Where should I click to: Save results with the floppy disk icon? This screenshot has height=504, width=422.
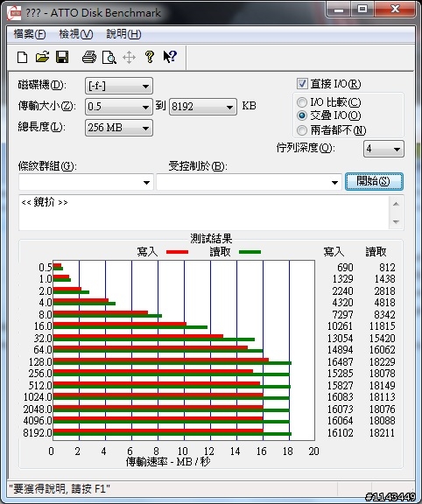point(62,57)
